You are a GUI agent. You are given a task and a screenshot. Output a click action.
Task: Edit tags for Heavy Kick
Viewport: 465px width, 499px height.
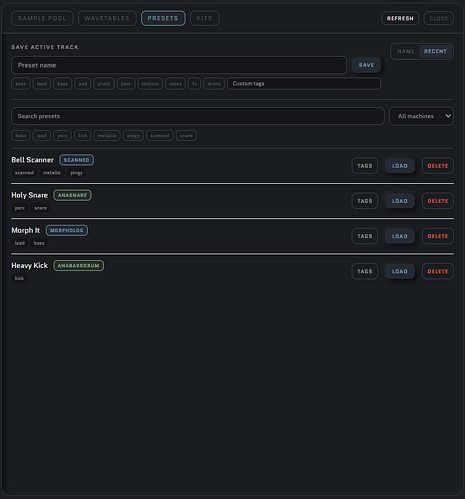pyautogui.click(x=365, y=271)
